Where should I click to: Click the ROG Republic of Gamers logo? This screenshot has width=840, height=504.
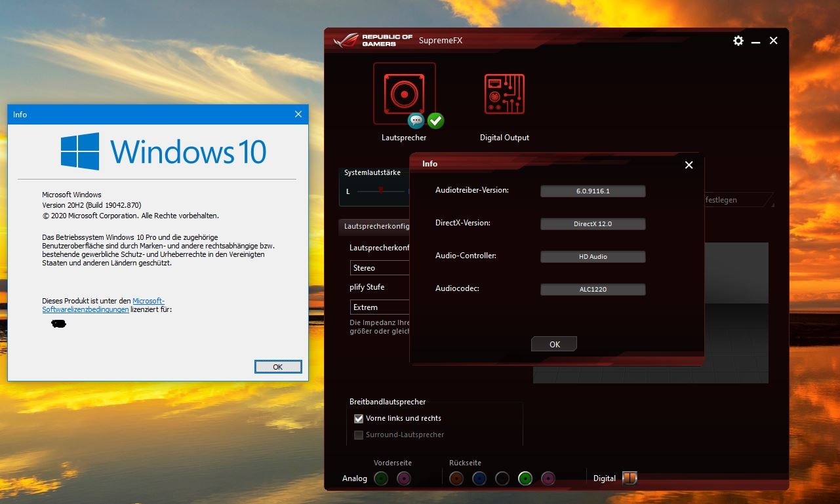tap(372, 41)
